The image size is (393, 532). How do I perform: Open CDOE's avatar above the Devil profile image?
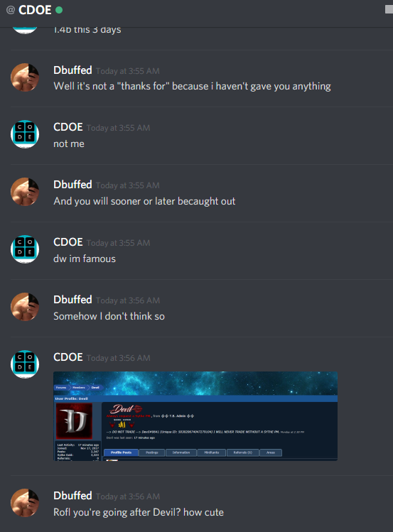(25, 364)
